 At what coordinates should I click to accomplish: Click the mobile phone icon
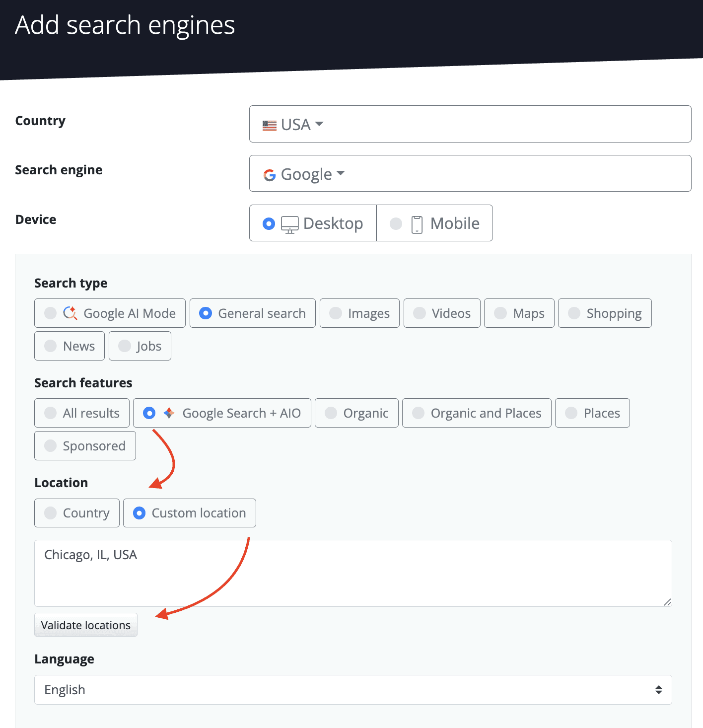(416, 223)
